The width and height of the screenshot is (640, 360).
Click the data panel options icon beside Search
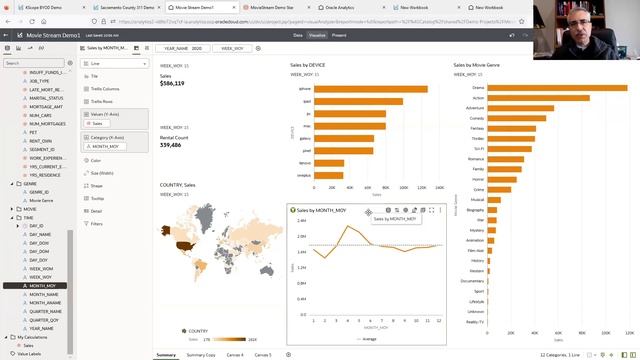(70, 63)
